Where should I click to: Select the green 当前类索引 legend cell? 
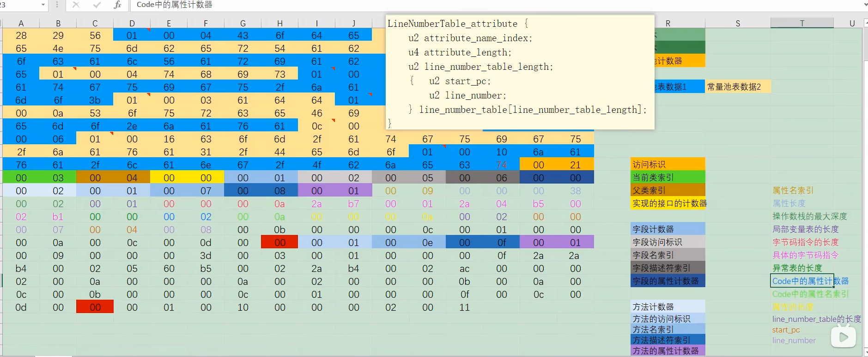[x=668, y=177]
